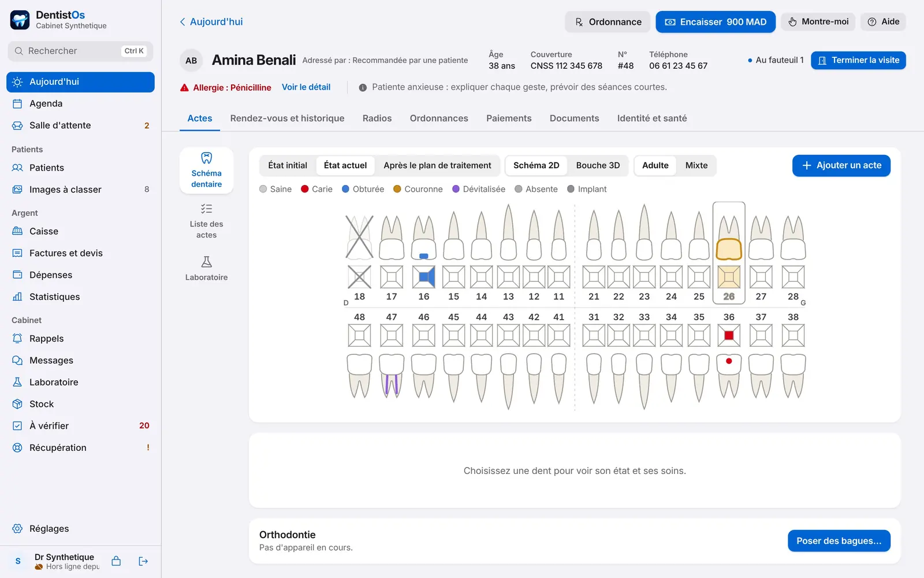
Task: Click the lock icon beside Dr Synthetique
Action: [116, 561]
